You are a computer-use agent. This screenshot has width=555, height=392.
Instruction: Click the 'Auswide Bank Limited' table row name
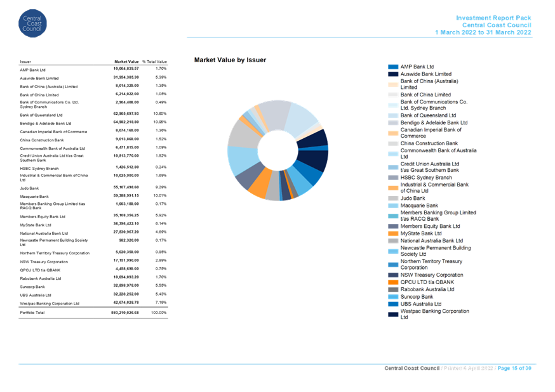39,79
